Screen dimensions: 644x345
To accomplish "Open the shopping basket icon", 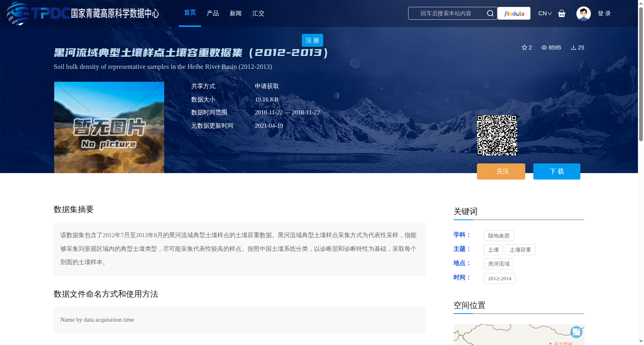I will tap(561, 13).
